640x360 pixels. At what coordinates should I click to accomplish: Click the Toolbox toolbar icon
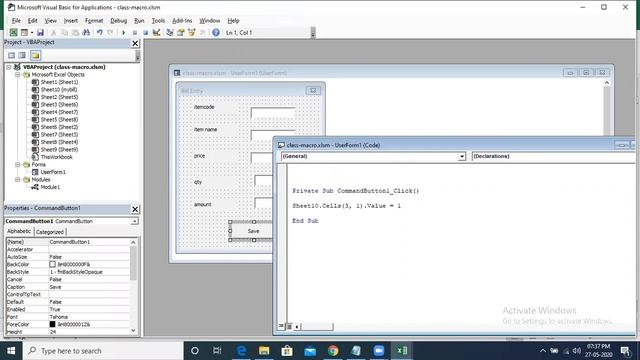(x=202, y=32)
